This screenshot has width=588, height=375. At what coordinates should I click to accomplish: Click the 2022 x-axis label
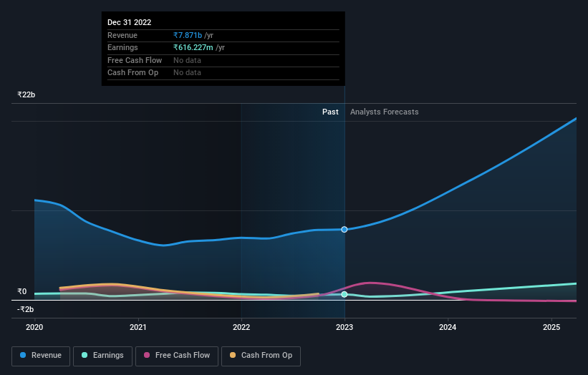pos(241,328)
